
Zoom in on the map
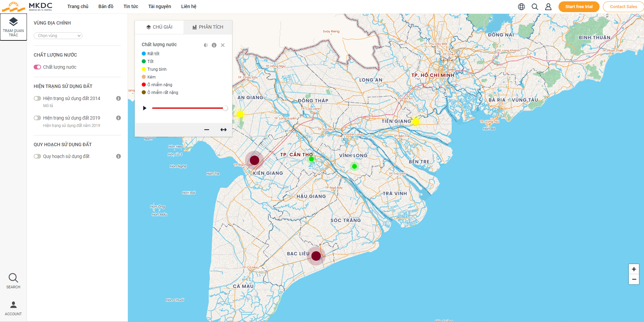(x=634, y=269)
